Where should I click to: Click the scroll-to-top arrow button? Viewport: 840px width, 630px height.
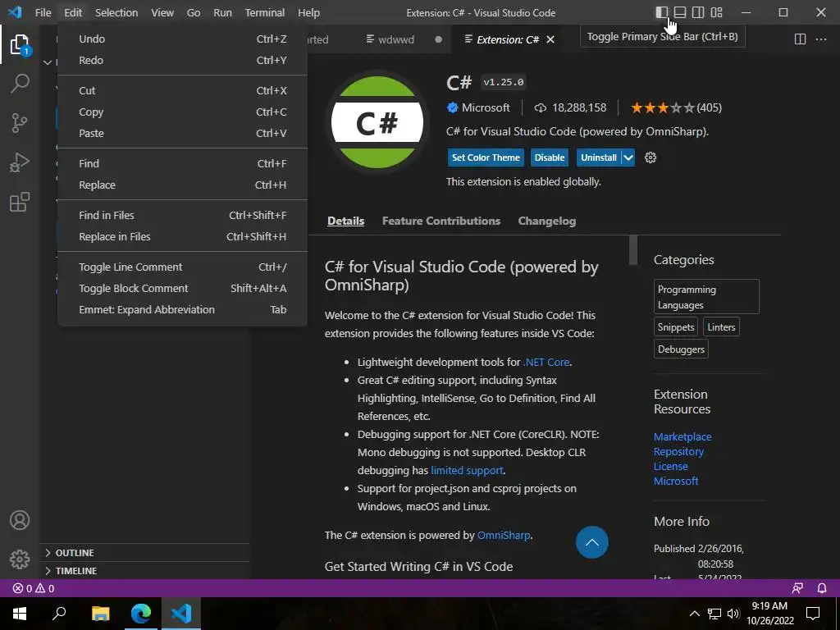592,542
